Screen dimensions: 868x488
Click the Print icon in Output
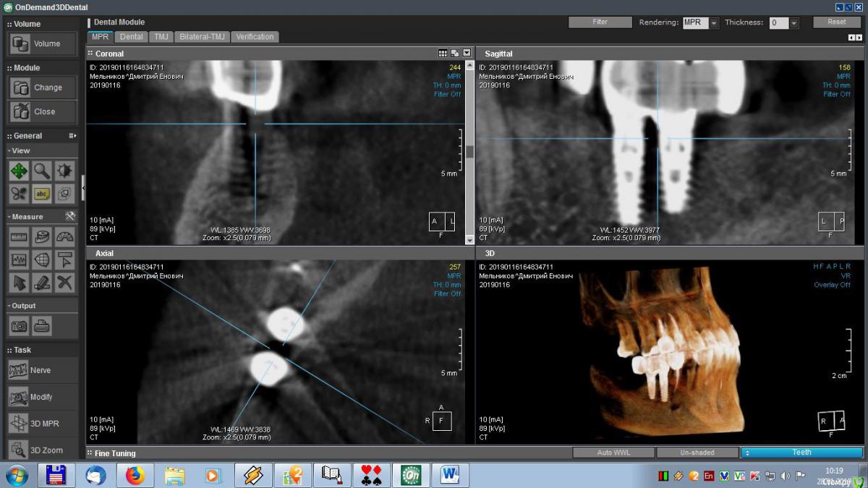pos(42,326)
